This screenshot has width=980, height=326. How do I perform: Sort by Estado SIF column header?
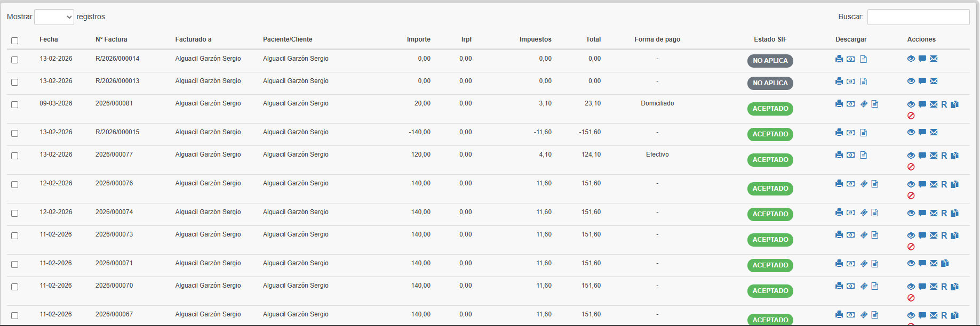770,39
